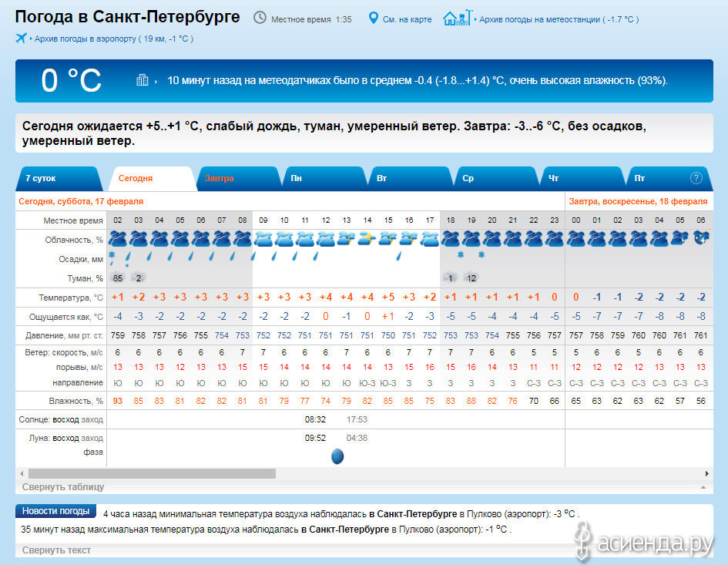This screenshot has height=565, width=728.
Task: Click the snowflake icon at hour 18
Action: 461,254
